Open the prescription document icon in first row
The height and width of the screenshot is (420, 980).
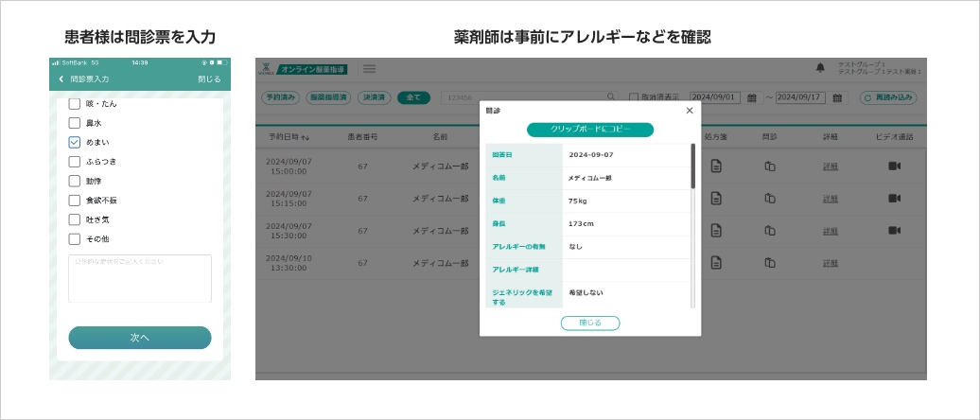(716, 166)
